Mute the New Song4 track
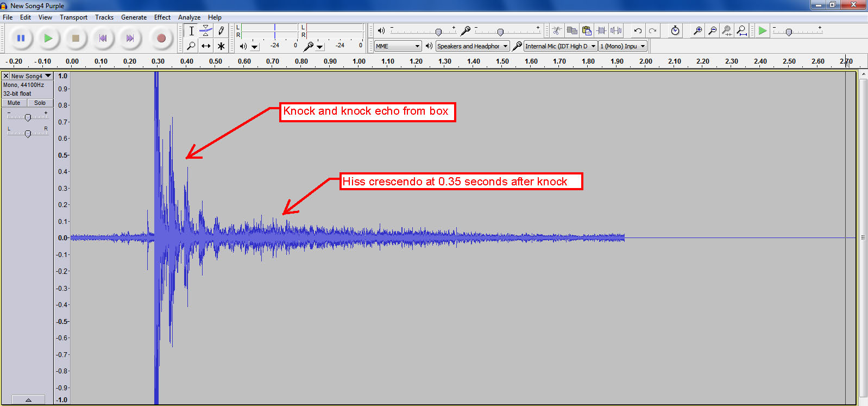This screenshot has height=406, width=868. pos(14,103)
